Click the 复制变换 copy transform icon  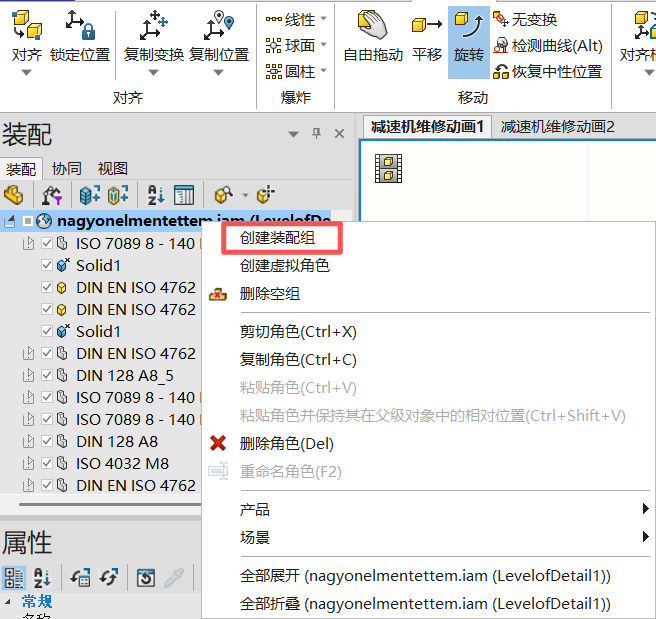click(154, 26)
